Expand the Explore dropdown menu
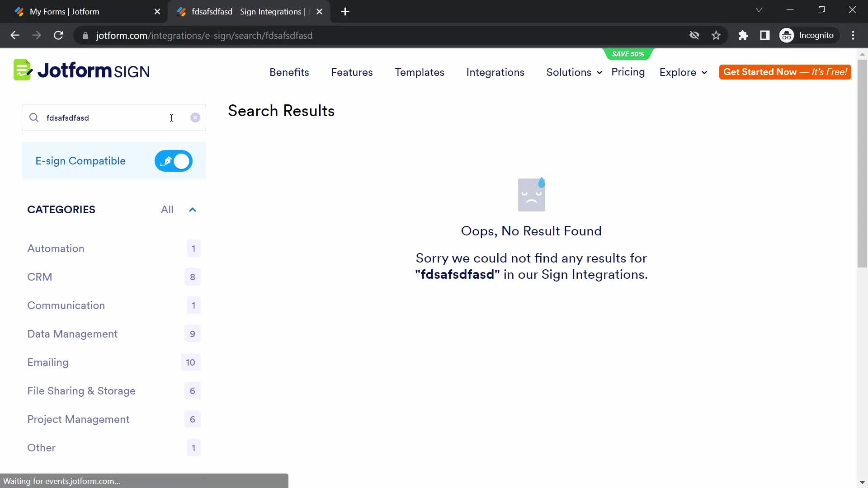 point(684,72)
